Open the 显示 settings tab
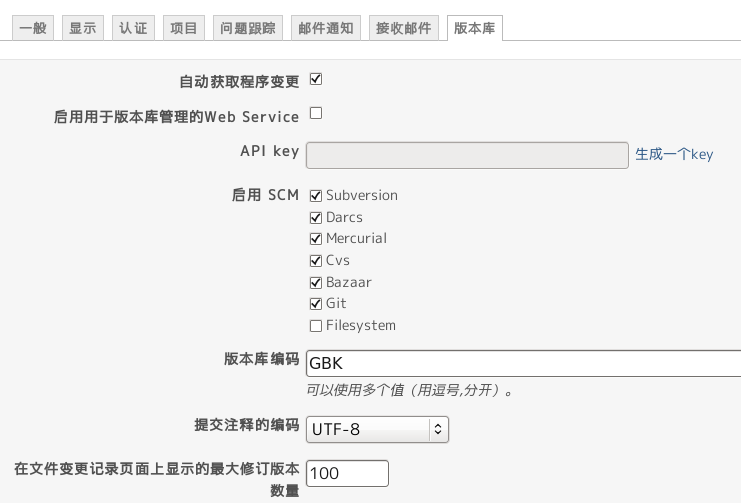The height and width of the screenshot is (503, 741). tap(83, 28)
